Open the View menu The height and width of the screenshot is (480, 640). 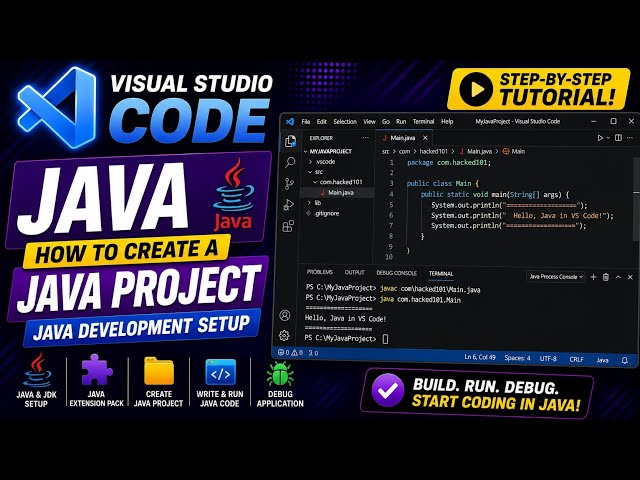coord(369,122)
